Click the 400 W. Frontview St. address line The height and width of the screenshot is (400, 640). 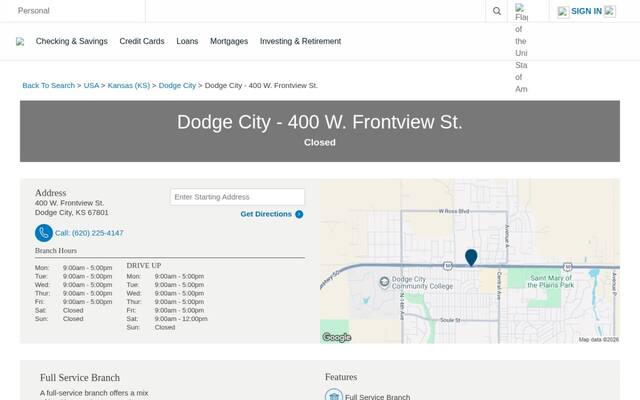(x=69, y=203)
